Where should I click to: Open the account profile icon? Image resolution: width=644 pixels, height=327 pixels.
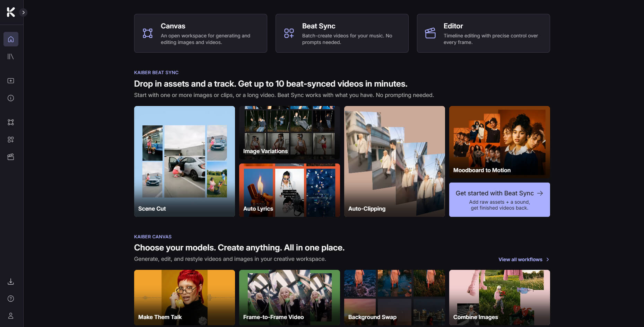coord(11,316)
